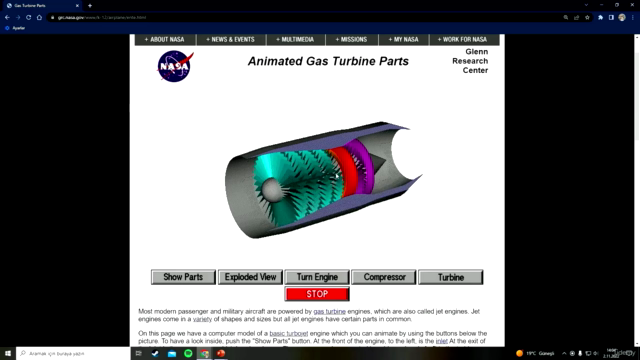
Task: Select the Gas Turbine Parts tab
Action: pos(41,6)
